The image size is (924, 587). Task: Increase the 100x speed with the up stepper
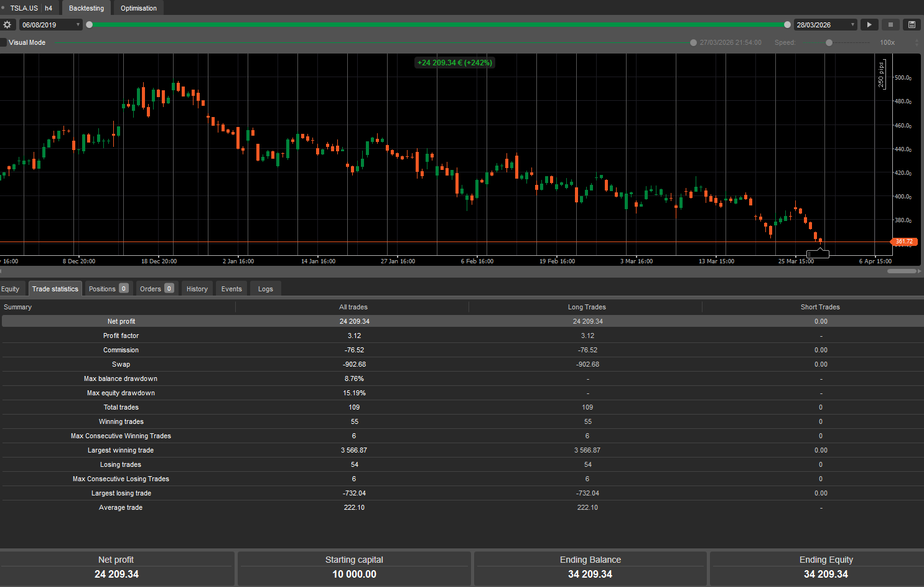[916, 40]
